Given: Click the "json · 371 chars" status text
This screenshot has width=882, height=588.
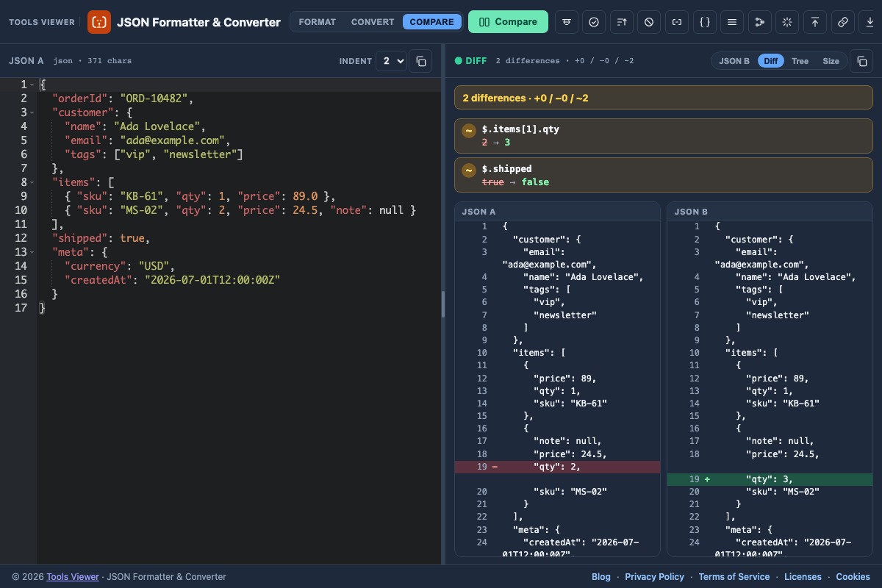Looking at the screenshot, I should (93, 61).
